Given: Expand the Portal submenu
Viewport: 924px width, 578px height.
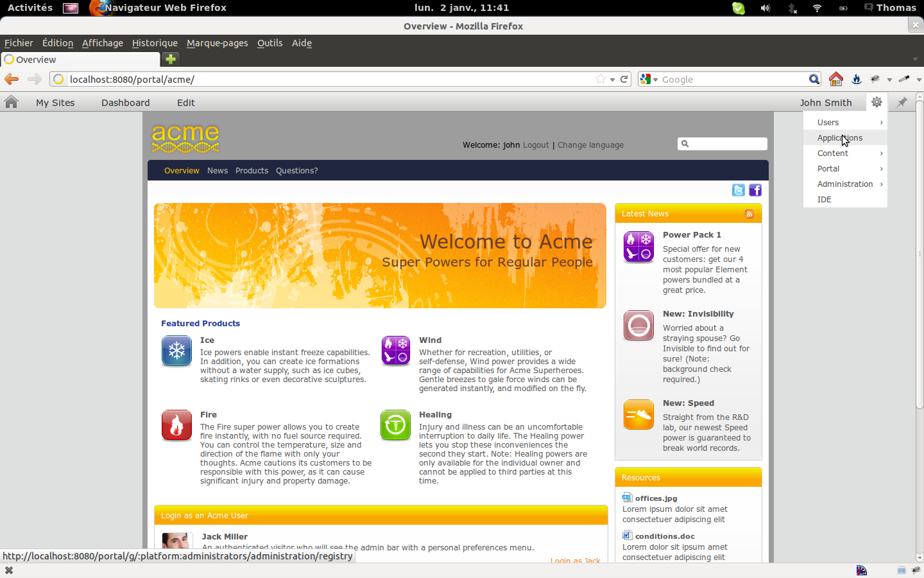Looking at the screenshot, I should (845, 168).
